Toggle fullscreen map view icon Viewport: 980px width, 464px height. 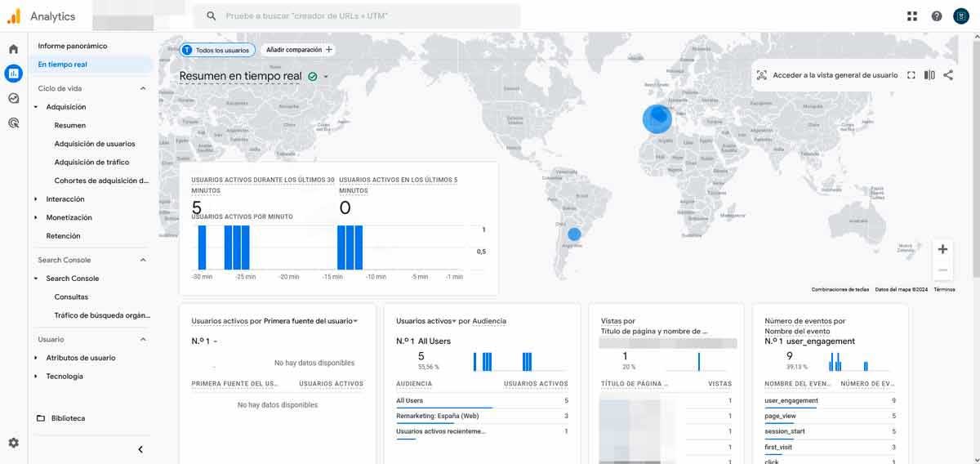tap(911, 75)
